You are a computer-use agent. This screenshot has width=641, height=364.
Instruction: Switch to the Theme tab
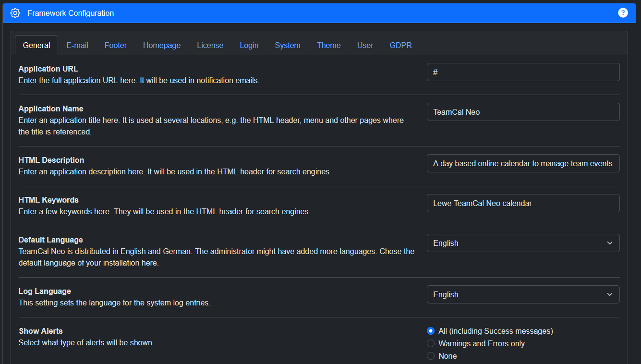point(328,45)
